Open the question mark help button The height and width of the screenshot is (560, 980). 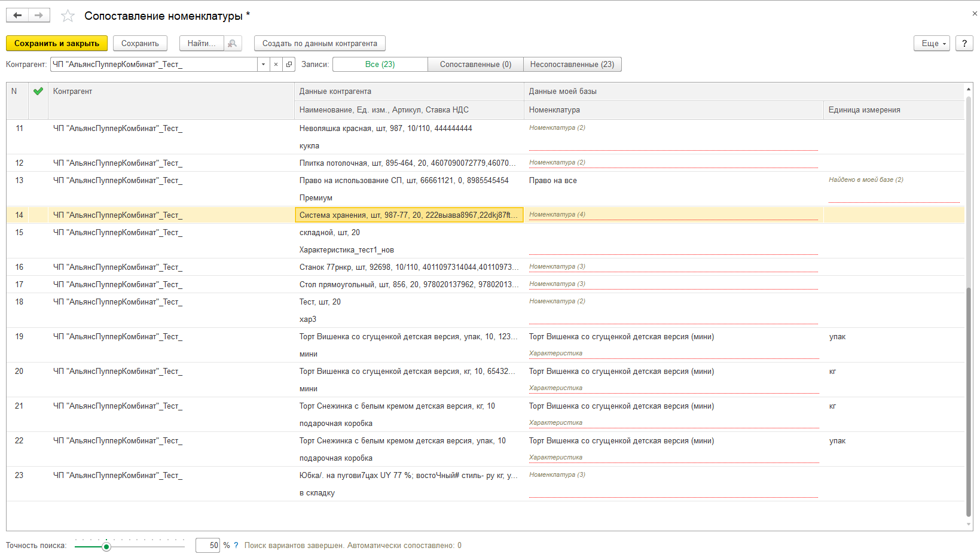point(964,44)
